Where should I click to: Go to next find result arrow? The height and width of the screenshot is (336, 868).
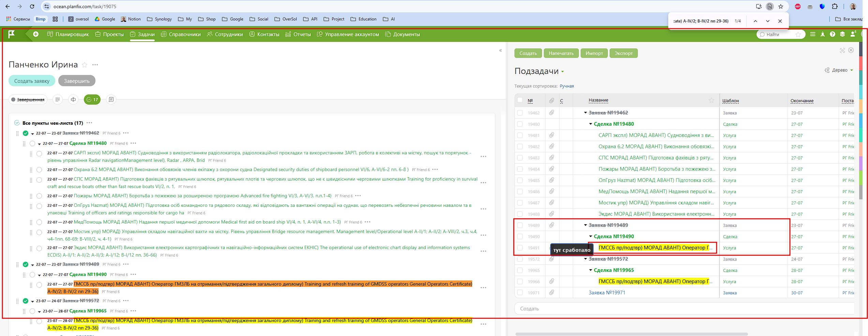tap(768, 21)
